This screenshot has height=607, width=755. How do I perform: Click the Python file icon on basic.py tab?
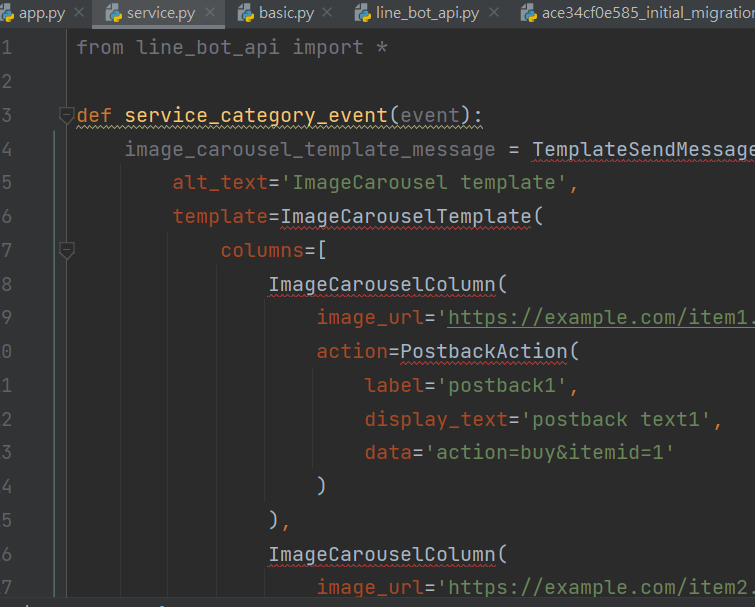(x=246, y=13)
